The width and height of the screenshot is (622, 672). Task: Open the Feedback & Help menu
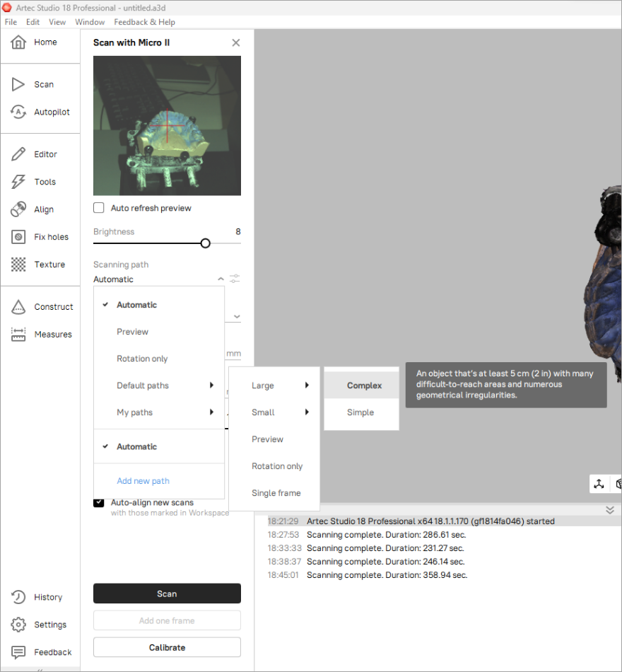pos(144,22)
